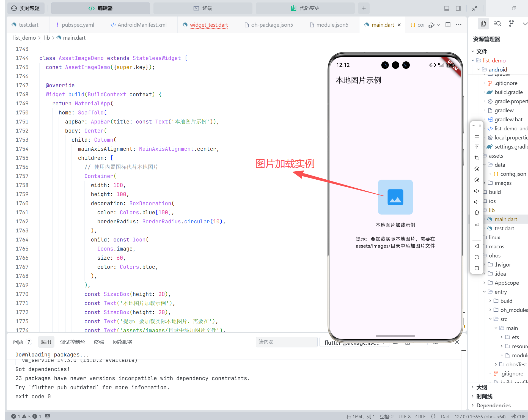This screenshot has width=528, height=420.
Task: Open test.dart in file tree
Action: click(x=504, y=228)
